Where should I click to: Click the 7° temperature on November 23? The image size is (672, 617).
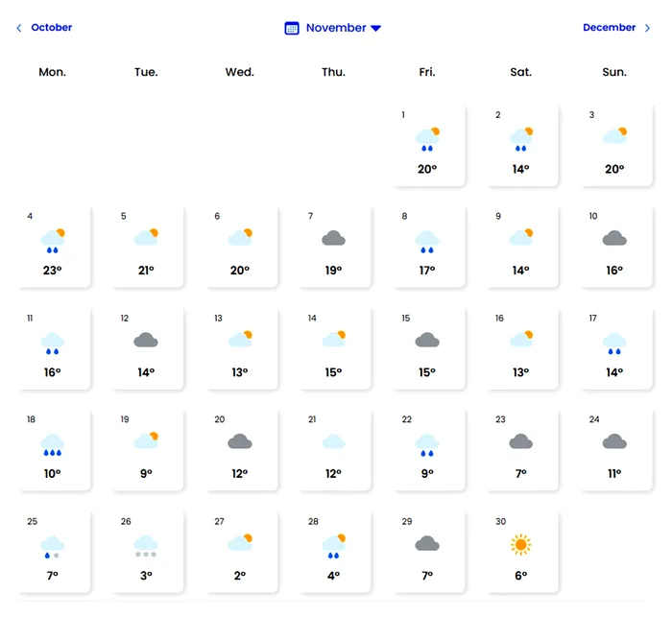click(521, 474)
